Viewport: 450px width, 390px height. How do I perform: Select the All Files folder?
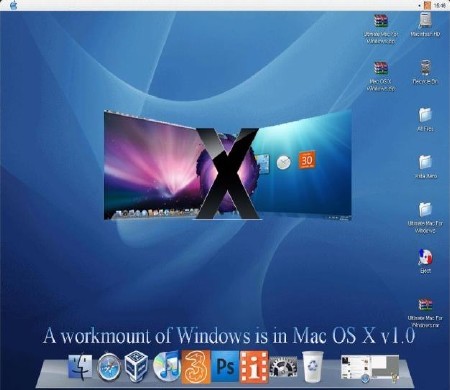(425, 119)
